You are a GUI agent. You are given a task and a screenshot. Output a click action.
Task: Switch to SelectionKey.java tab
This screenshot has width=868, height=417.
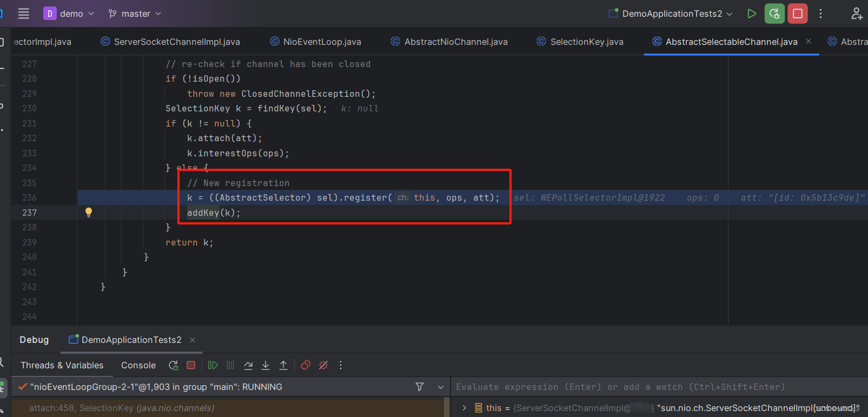pos(580,42)
